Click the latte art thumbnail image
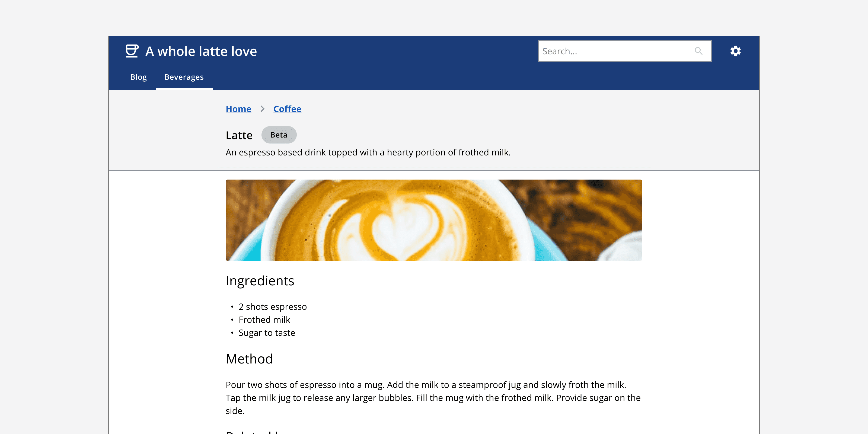Viewport: 868px width, 434px height. (434, 220)
